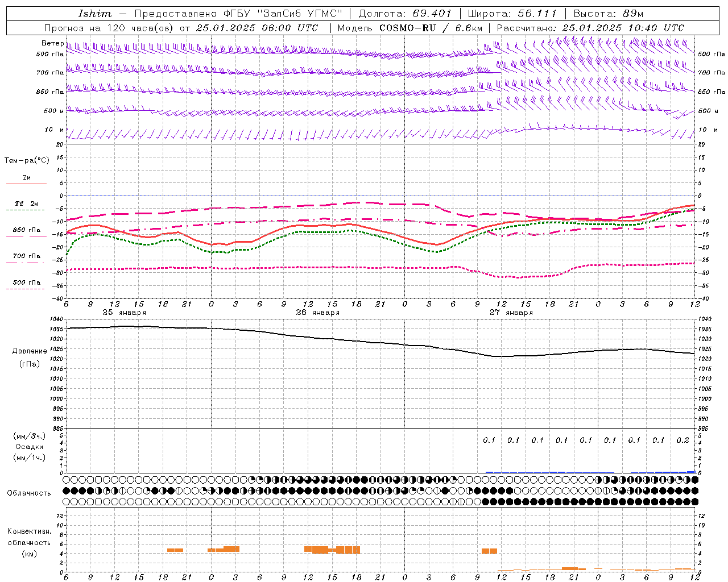The height and width of the screenshot is (582, 728).
Task: Click the station name Ishim in header
Action: coord(95,14)
